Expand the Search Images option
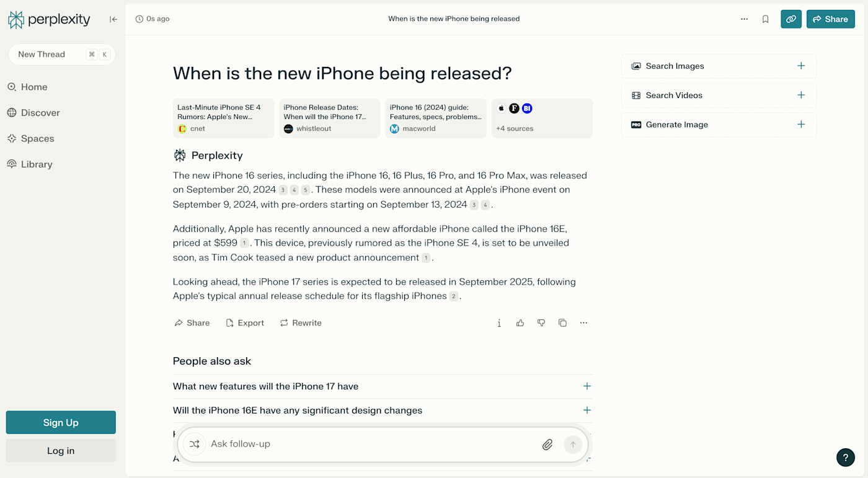 click(719, 66)
